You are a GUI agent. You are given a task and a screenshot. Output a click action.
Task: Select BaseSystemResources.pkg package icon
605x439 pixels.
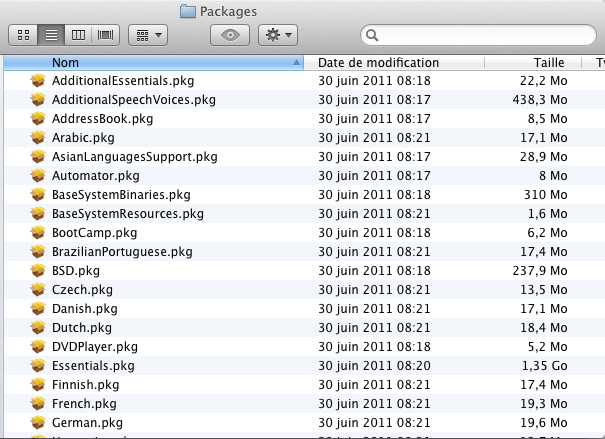click(x=38, y=214)
